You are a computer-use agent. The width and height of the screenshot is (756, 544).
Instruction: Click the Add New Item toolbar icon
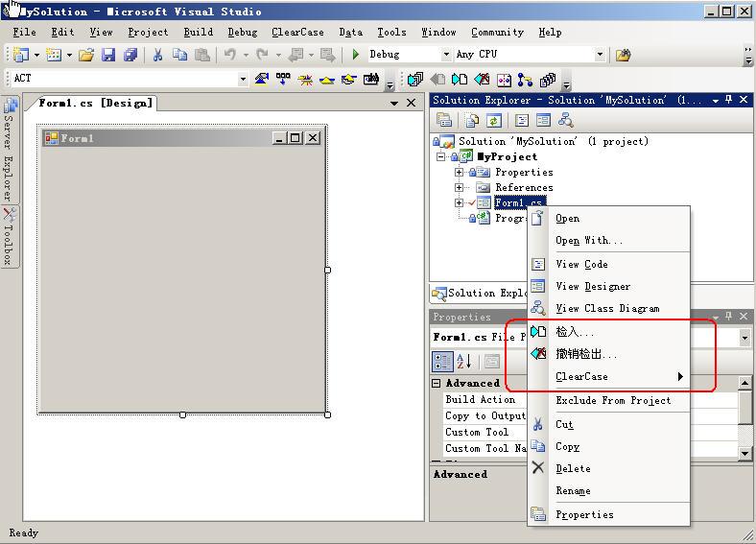[54, 55]
